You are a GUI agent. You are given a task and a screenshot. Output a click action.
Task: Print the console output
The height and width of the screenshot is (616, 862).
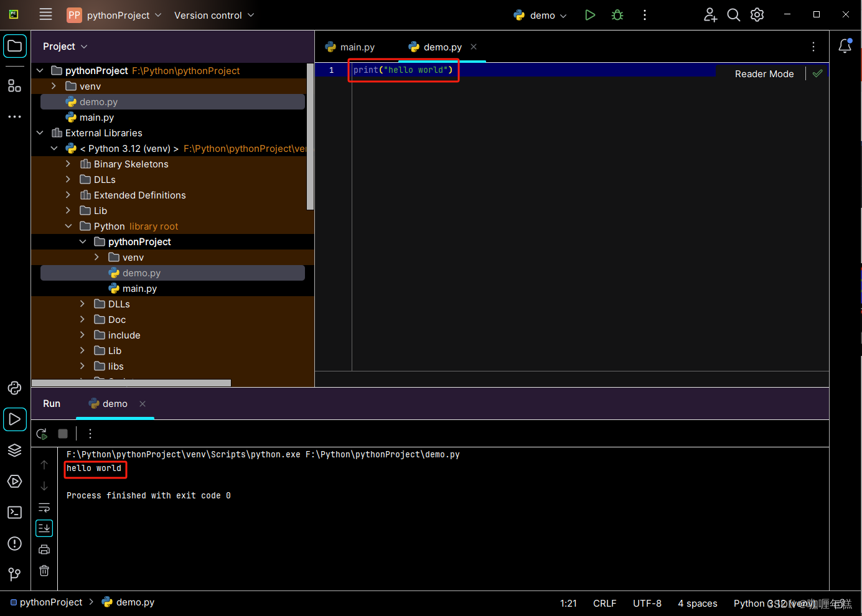pos(44,549)
